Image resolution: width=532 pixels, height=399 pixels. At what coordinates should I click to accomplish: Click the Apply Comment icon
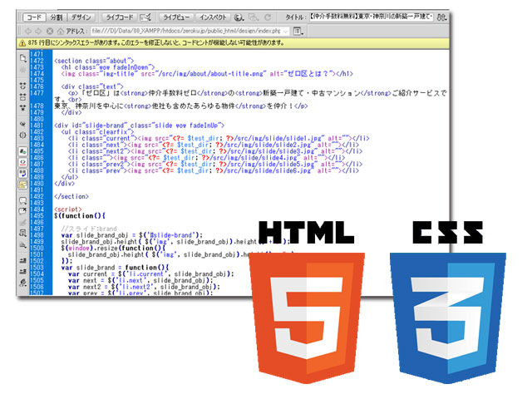22,200
